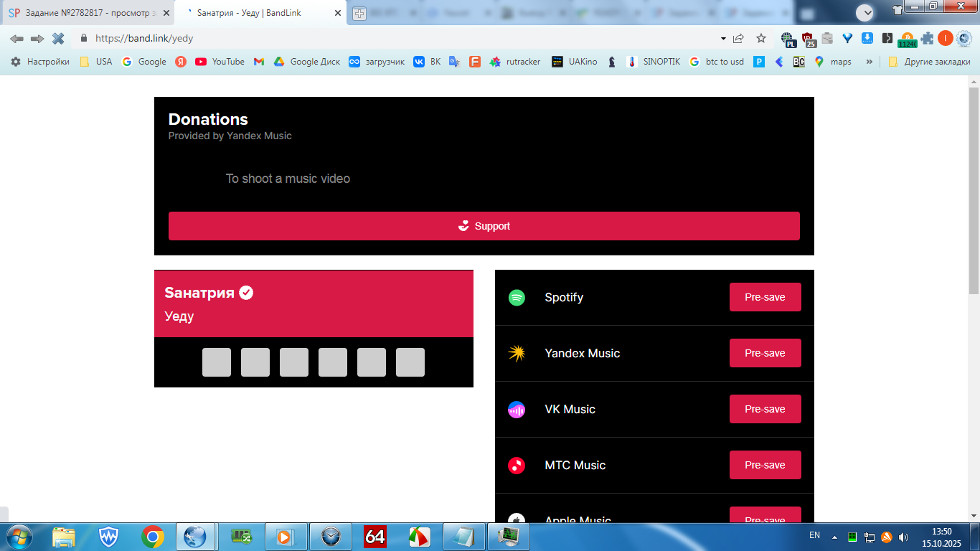Open the extensions puzzle piece menu
This screenshot has width=980, height=551.
pyautogui.click(x=928, y=39)
